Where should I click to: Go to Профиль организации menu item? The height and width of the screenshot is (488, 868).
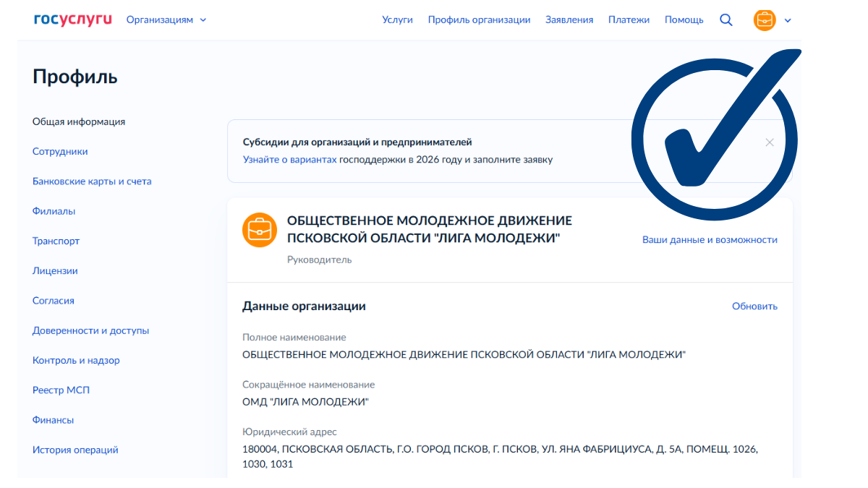point(479,20)
